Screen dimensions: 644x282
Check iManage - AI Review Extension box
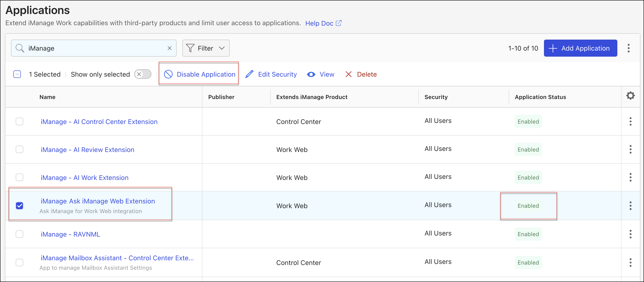click(x=20, y=149)
